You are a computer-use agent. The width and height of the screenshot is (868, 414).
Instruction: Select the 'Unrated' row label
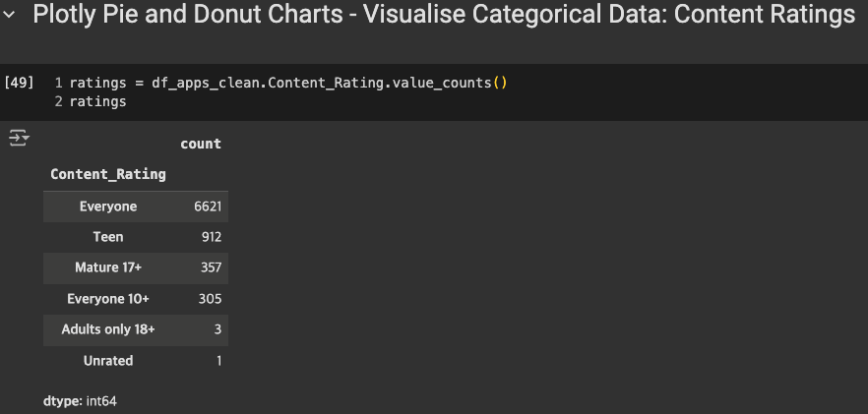108,361
